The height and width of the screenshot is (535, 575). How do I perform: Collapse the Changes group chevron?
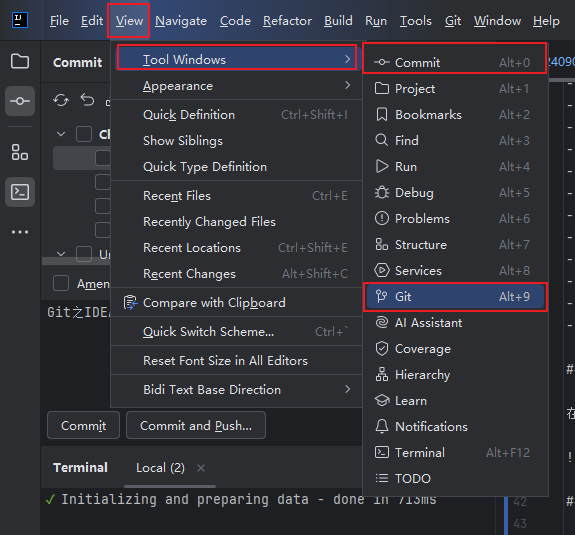tap(61, 134)
